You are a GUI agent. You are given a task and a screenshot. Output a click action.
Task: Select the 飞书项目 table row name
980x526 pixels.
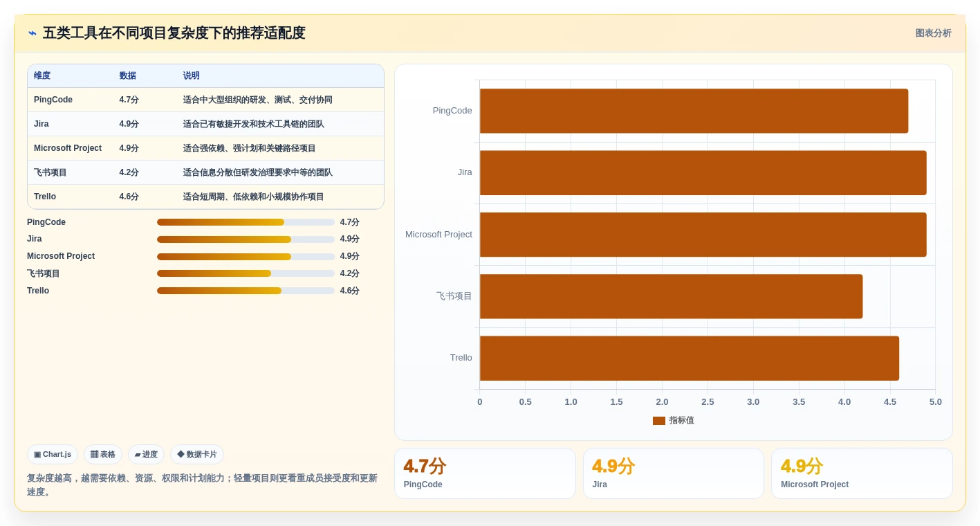point(50,172)
